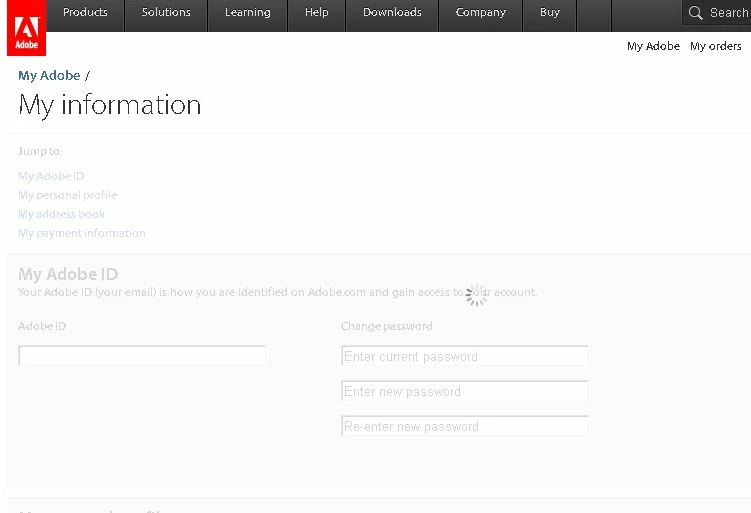The width and height of the screenshot is (751, 513).
Task: Jump to My payment information
Action: [82, 233]
